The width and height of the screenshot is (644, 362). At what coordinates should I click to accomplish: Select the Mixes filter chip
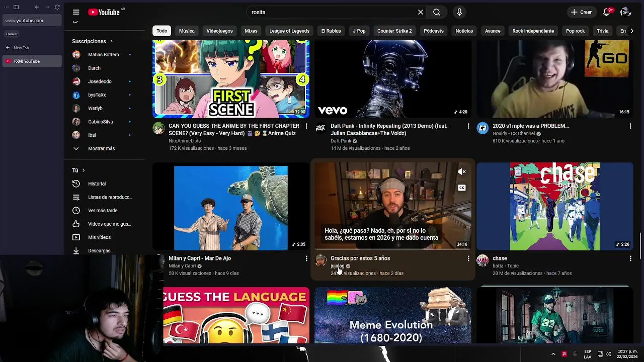[251, 31]
